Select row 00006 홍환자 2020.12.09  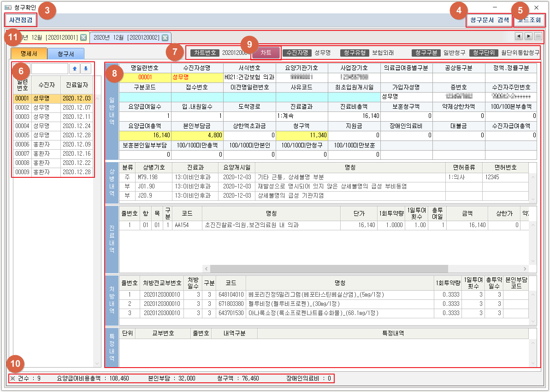(x=53, y=145)
